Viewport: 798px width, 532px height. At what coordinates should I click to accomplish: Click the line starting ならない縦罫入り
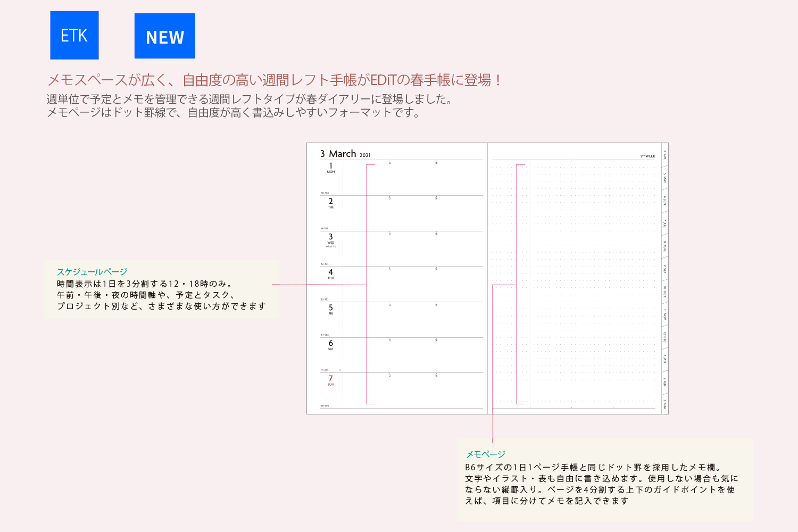click(600, 489)
